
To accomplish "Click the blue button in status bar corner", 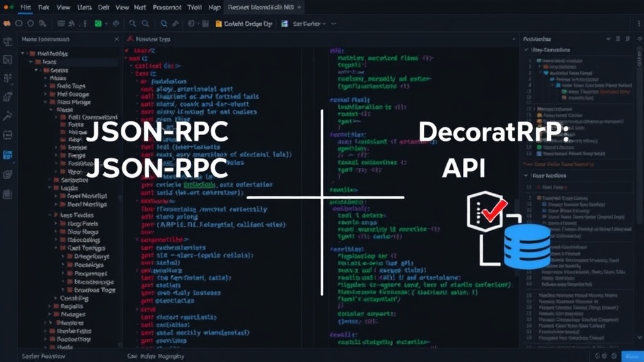I will pyautogui.click(x=632, y=356).
